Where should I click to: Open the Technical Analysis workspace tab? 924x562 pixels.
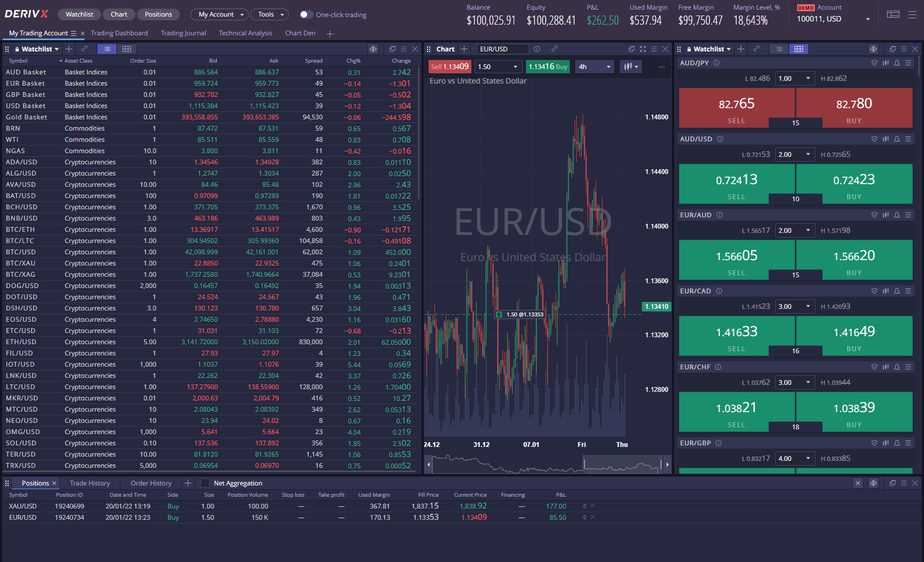pos(245,33)
